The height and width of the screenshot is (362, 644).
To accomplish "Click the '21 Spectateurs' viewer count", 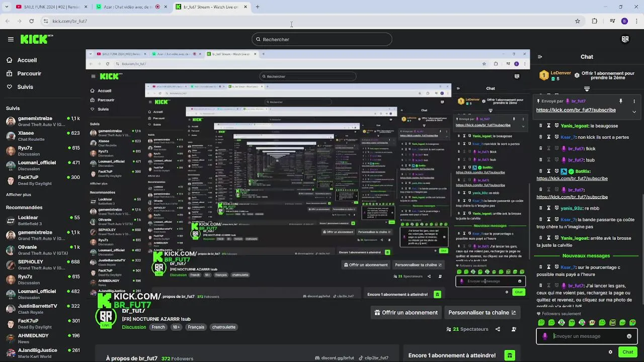I will pyautogui.click(x=467, y=329).
